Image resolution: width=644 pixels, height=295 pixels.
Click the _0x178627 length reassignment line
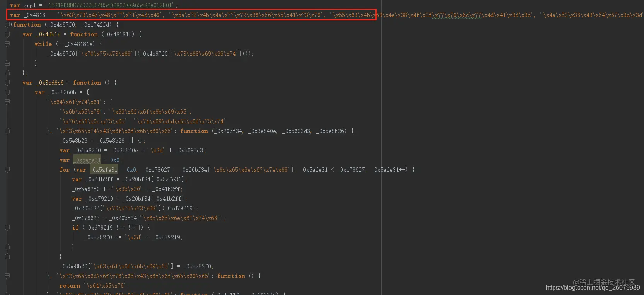tap(149, 218)
